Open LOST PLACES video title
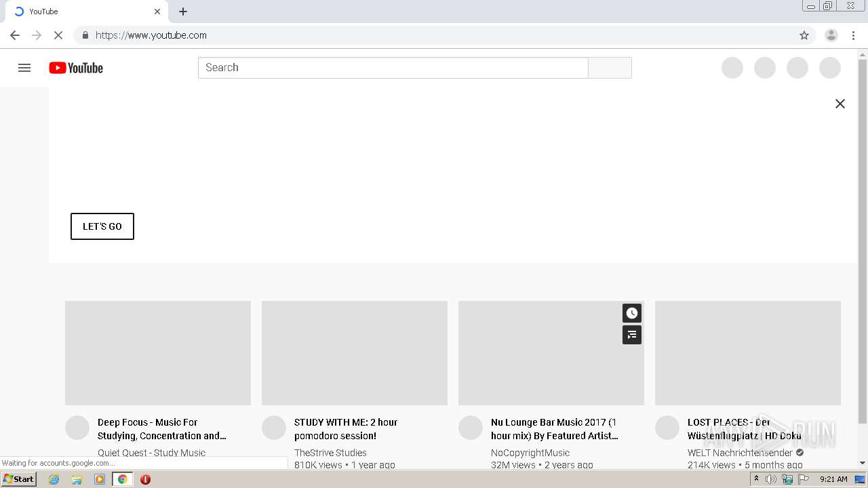The image size is (868, 488). click(x=745, y=429)
